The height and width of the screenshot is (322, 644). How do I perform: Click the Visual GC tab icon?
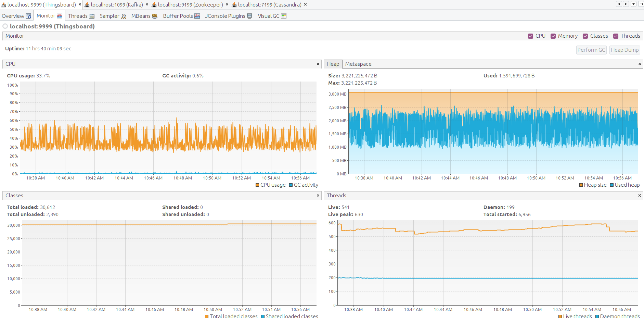click(284, 16)
